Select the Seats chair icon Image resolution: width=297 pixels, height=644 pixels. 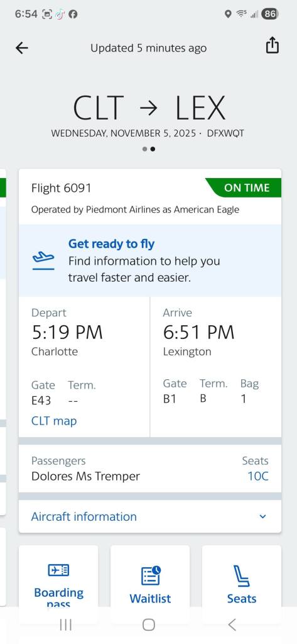pos(242,576)
